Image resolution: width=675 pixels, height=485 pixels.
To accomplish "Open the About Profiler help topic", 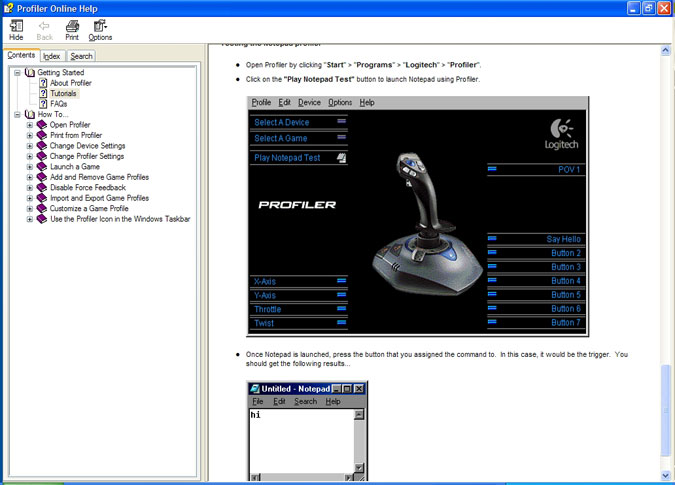I will (x=71, y=83).
